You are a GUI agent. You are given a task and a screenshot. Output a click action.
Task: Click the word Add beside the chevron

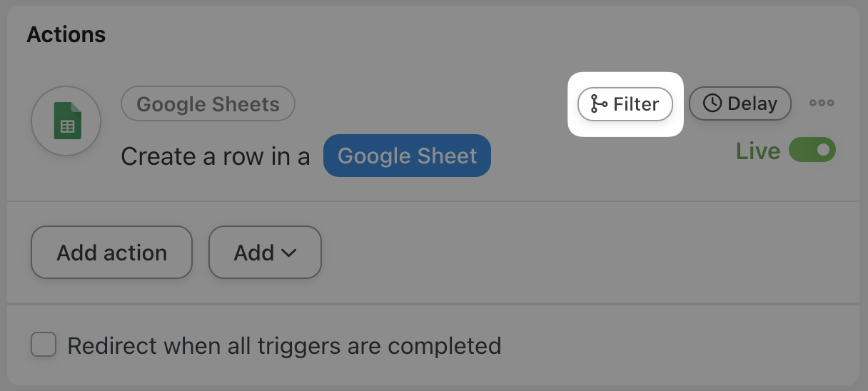point(254,253)
